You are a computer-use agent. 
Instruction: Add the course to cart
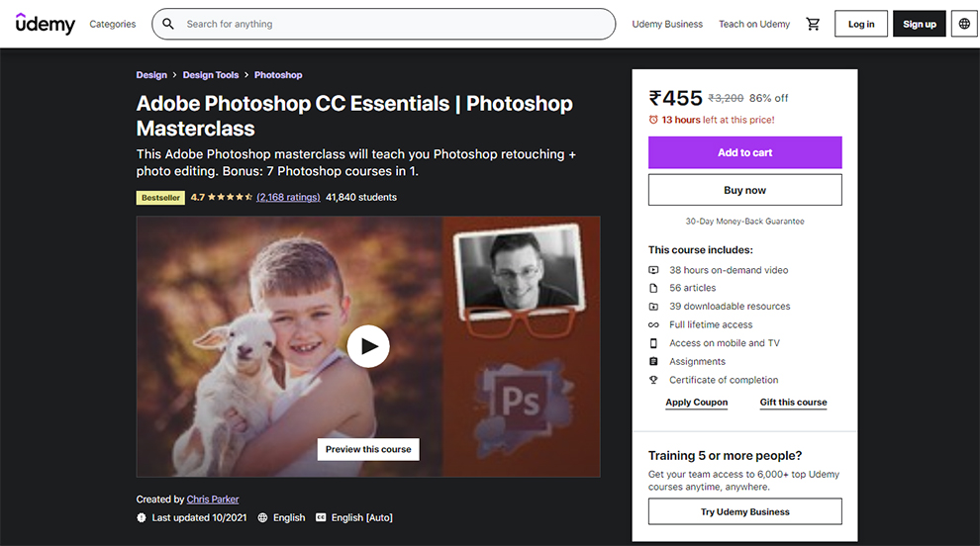[745, 152]
